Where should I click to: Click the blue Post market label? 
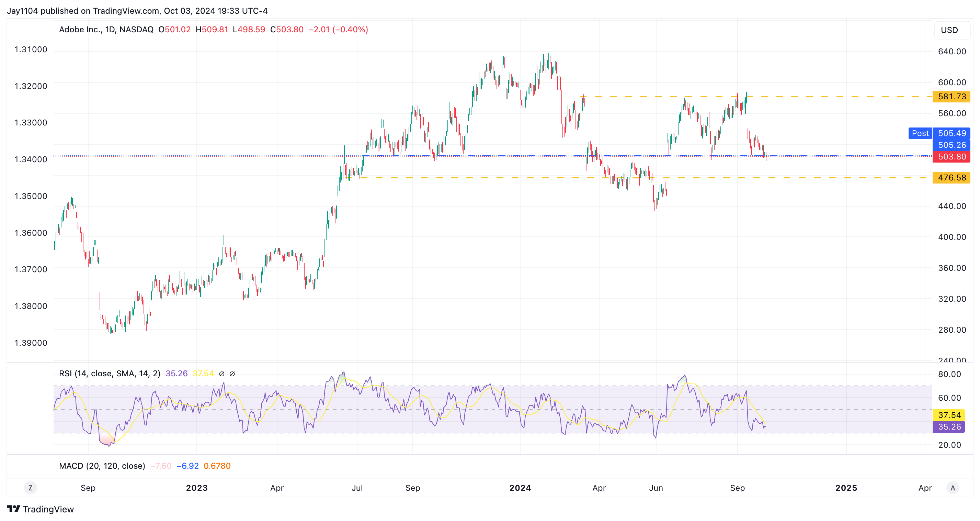coord(920,133)
